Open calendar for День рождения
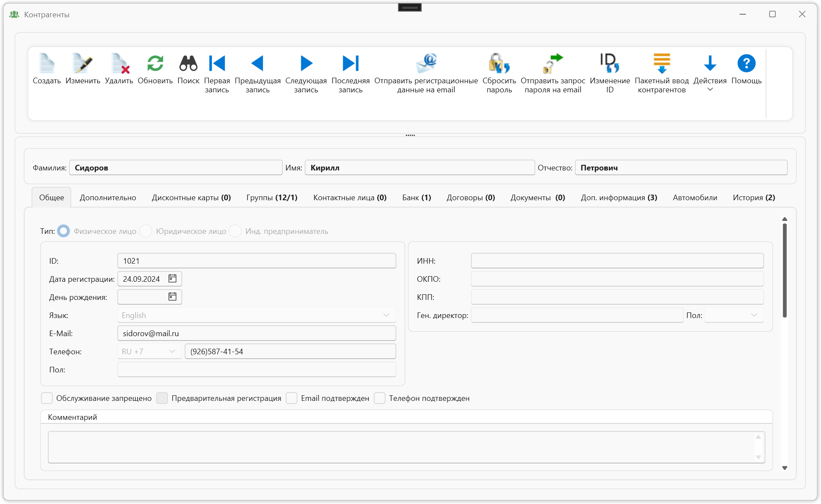This screenshot has width=821, height=504. [x=172, y=297]
